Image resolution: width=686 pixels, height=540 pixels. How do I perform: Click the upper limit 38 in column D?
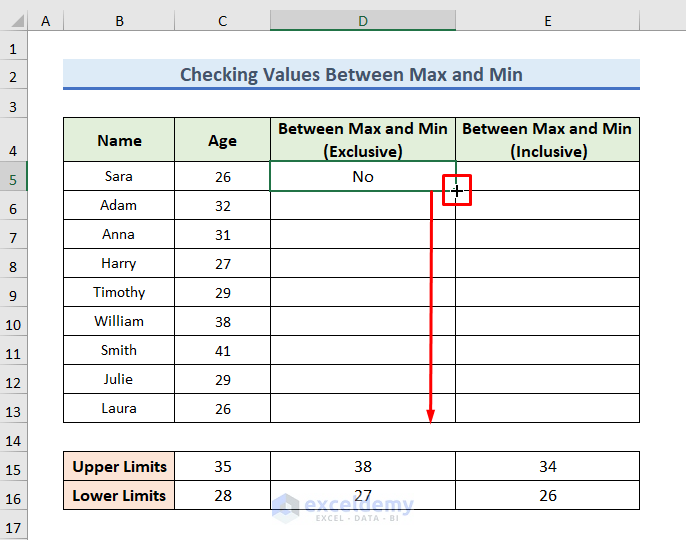[363, 466]
